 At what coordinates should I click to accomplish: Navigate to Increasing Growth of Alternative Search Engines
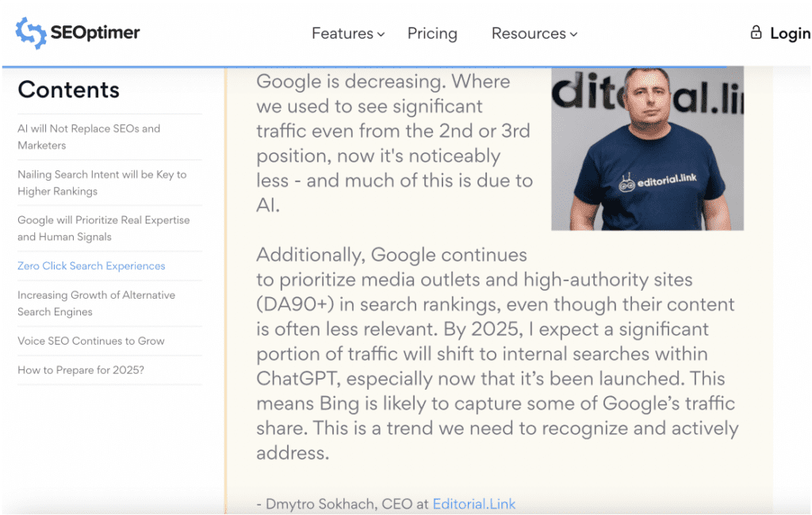coord(96,303)
